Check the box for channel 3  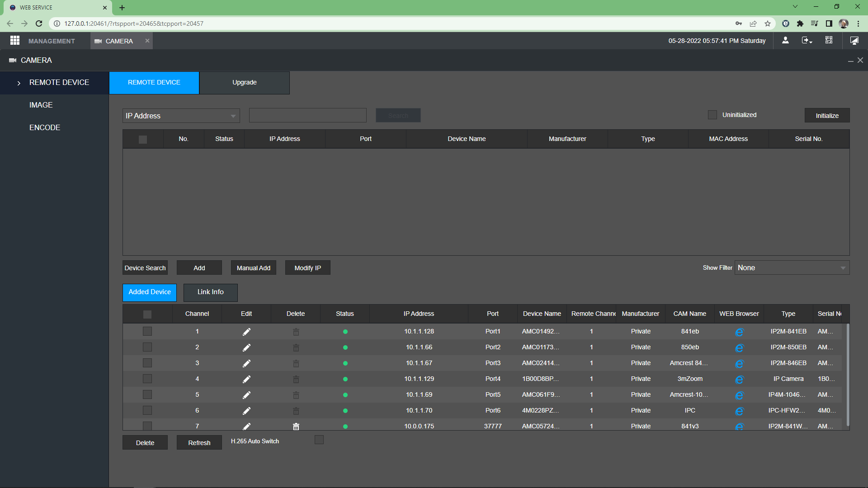click(x=147, y=363)
